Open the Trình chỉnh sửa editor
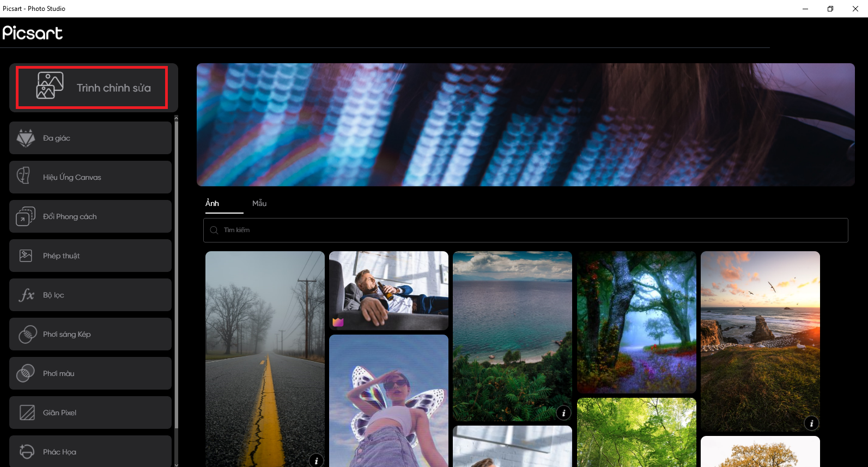The width and height of the screenshot is (868, 467). pos(93,88)
